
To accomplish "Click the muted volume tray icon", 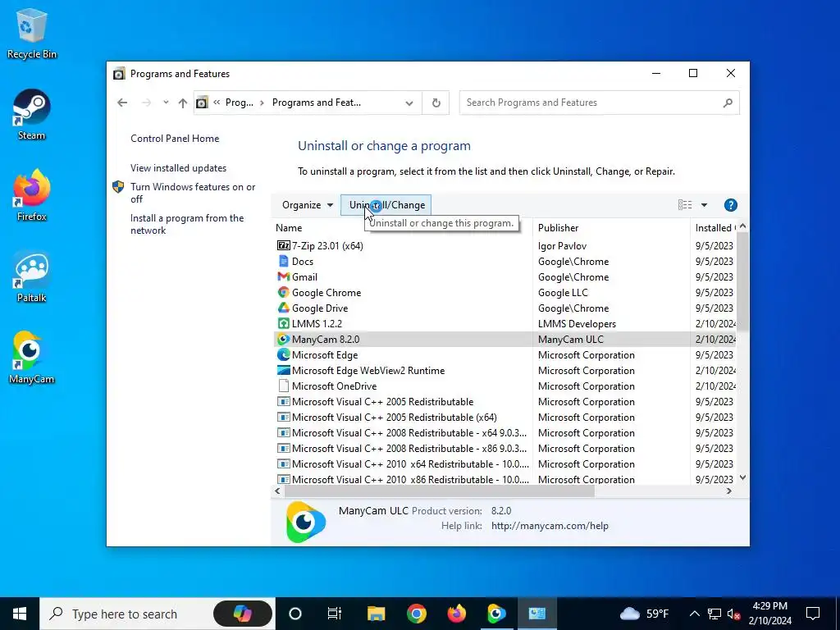I will tap(733, 614).
